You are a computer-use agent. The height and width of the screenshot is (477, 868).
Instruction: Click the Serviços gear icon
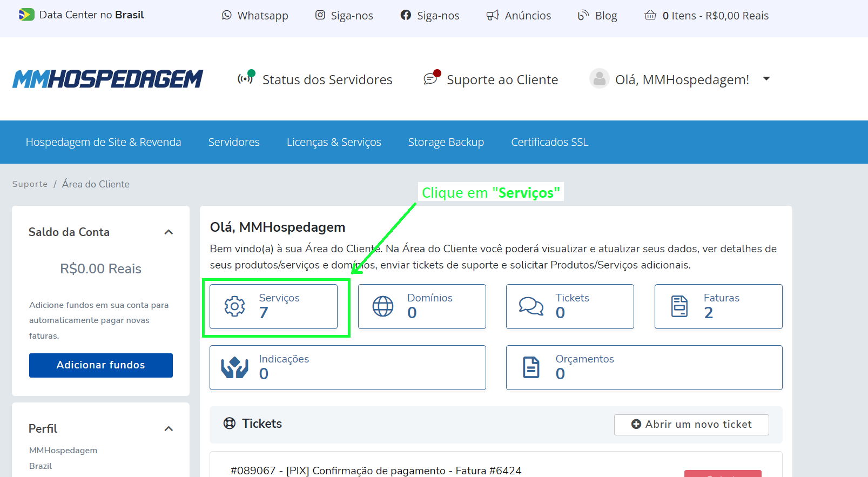[x=234, y=306]
